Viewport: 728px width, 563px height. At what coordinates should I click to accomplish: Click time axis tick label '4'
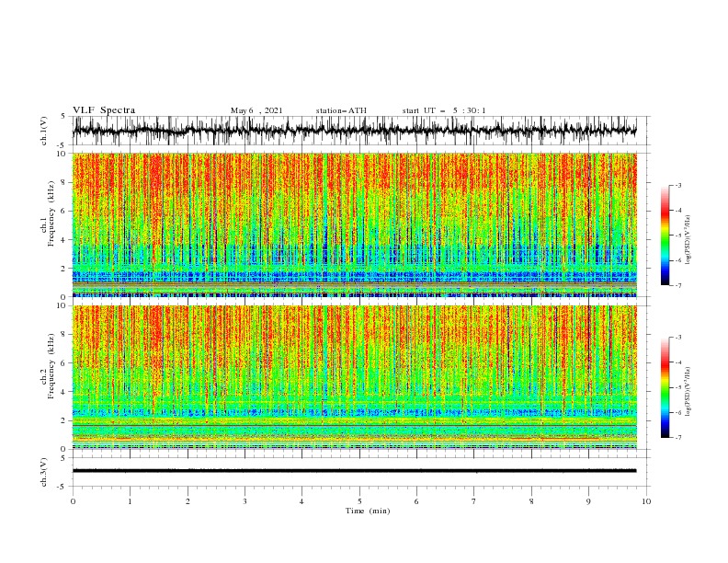click(x=301, y=501)
